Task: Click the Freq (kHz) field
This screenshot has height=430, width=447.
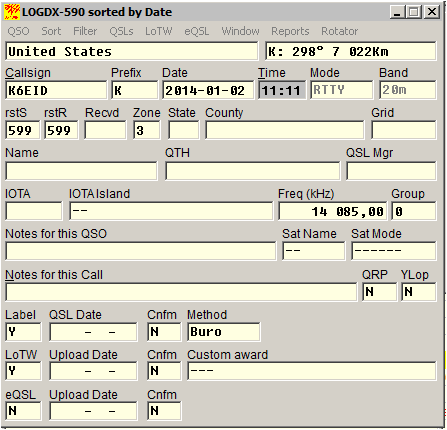Action: (332, 211)
